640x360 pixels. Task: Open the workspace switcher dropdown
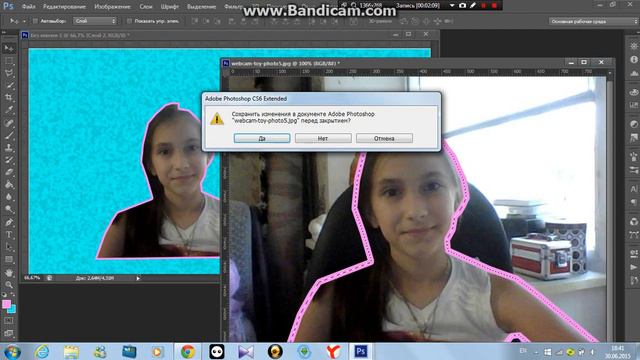[x=594, y=21]
